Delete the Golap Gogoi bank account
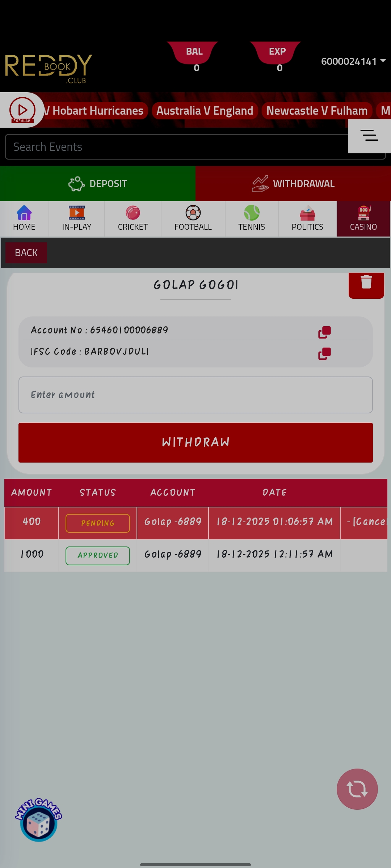Viewport: 391px width, 868px height. coord(366,284)
